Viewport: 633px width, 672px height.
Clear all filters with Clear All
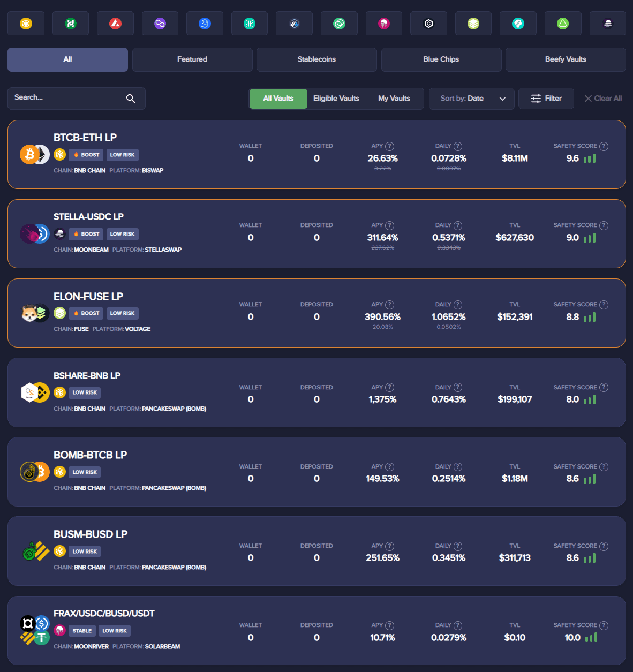tap(603, 99)
